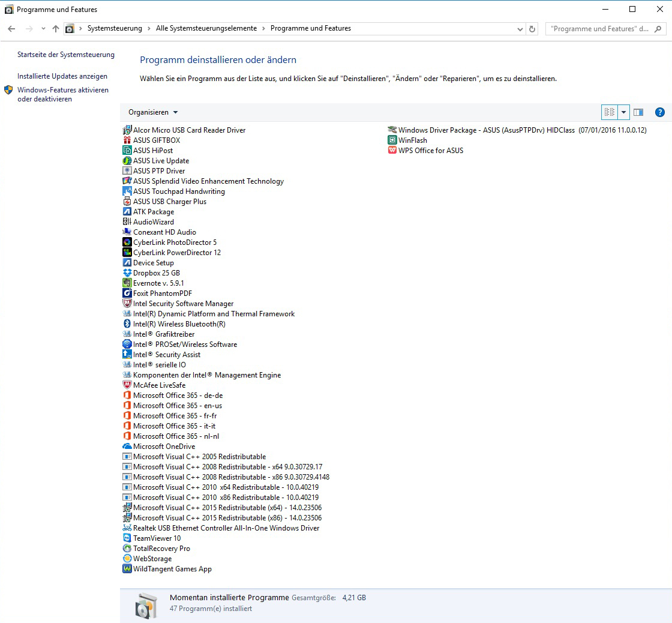Select the Foxit PhantomPDF icon
Image resolution: width=672 pixels, height=623 pixels.
[127, 293]
